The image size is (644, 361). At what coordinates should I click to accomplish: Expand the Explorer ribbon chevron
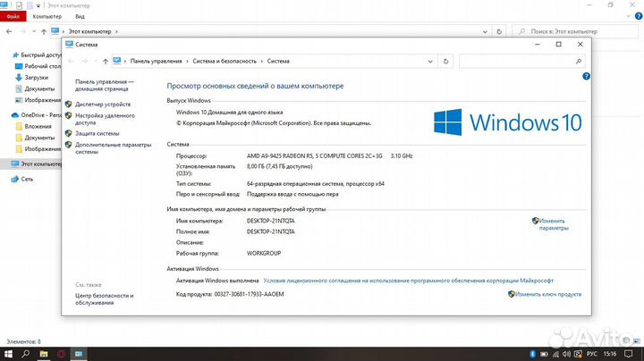629,16
